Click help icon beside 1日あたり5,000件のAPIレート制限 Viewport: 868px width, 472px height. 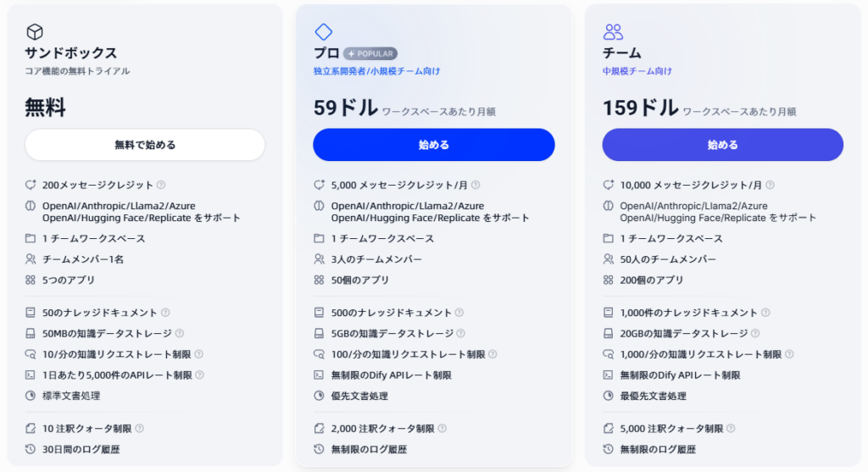point(200,375)
